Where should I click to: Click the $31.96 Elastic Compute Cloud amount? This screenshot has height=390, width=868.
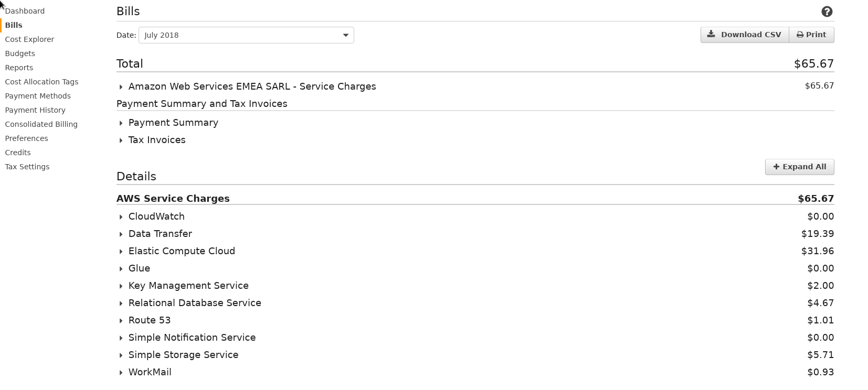[818, 251]
